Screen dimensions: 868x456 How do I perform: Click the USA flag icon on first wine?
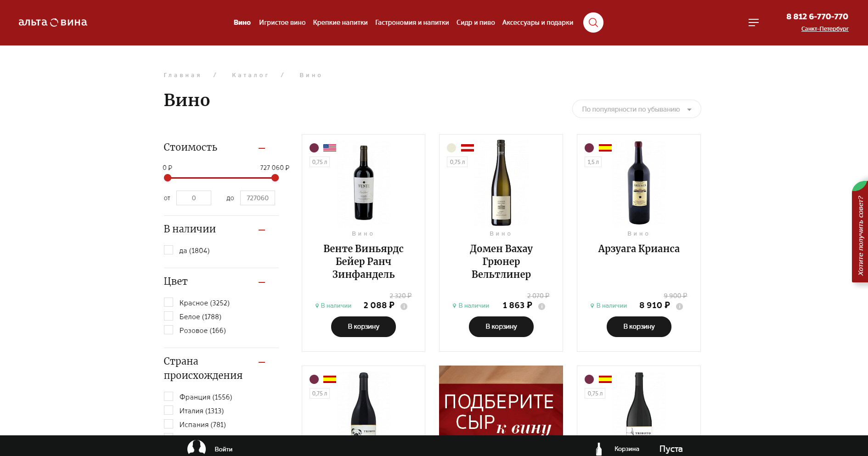[x=329, y=148]
